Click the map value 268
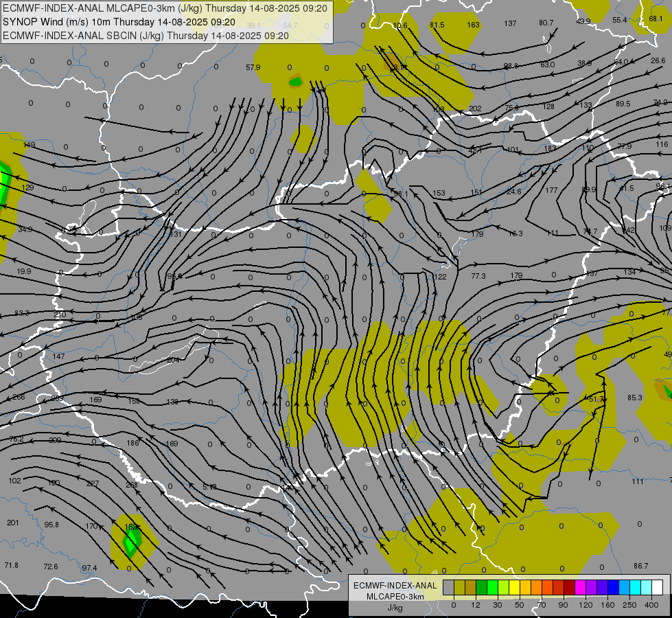Screen dimensions: 672x618 pos(132,485)
